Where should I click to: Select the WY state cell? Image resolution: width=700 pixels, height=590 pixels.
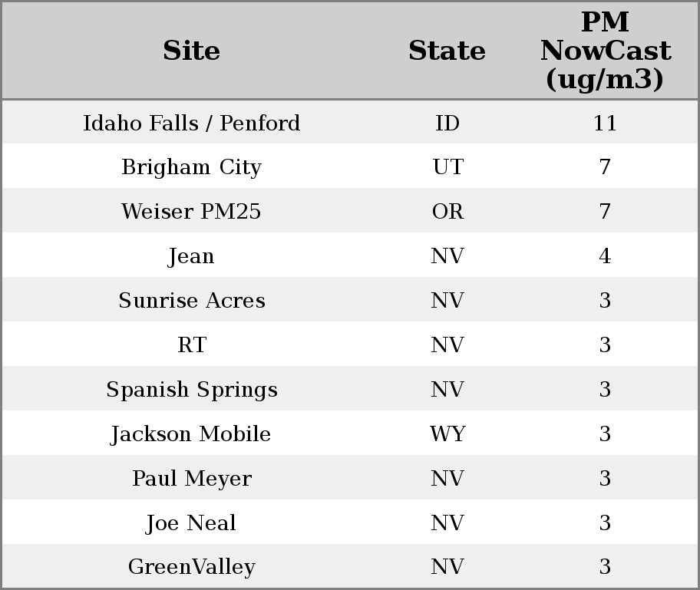point(447,434)
